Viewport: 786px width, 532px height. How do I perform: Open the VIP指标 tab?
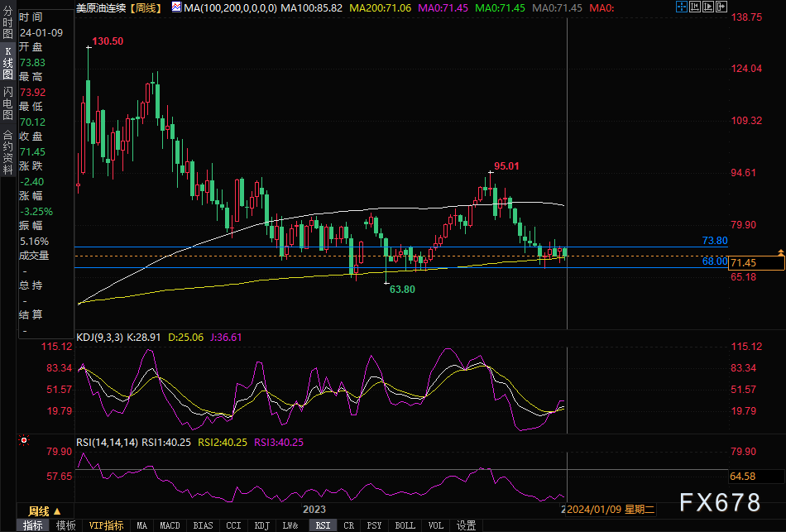[x=107, y=525]
